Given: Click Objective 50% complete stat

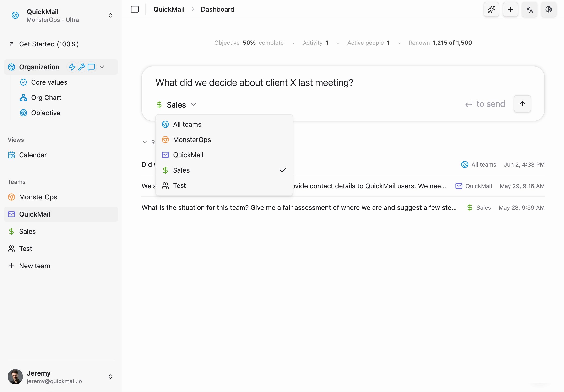Looking at the screenshot, I should [x=249, y=43].
